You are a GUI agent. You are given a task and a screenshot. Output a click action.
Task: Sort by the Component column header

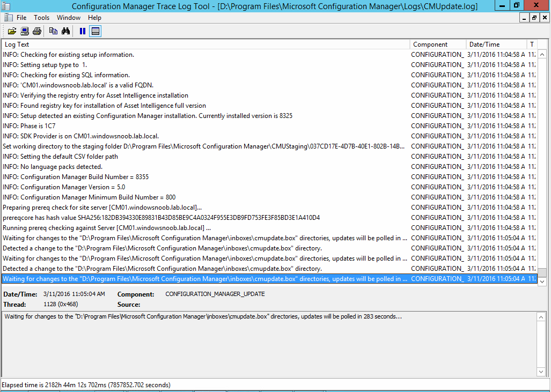[x=438, y=45]
